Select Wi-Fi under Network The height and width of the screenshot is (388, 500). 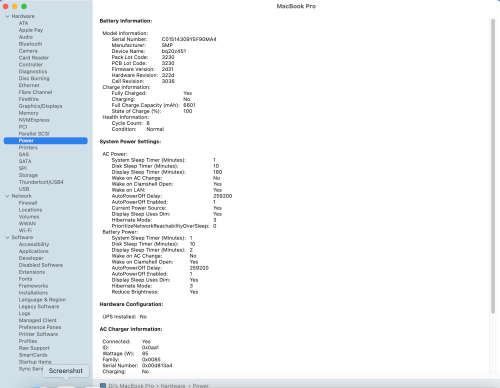click(25, 230)
